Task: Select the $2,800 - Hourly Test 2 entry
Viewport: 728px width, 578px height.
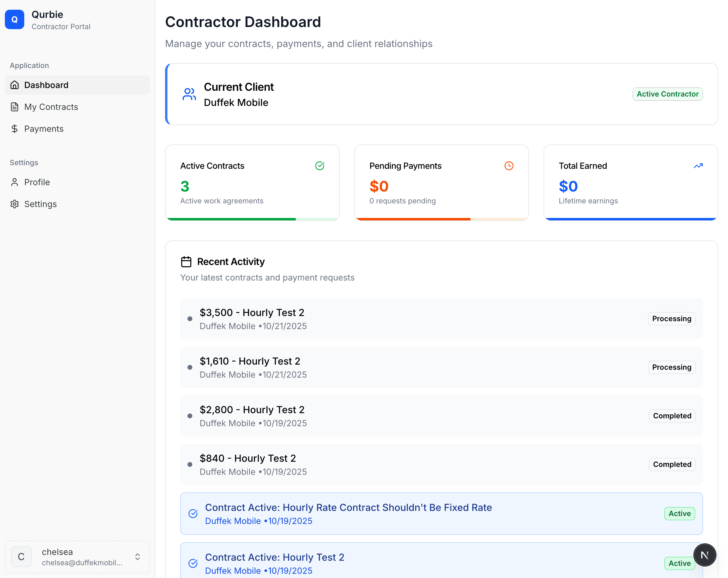Action: 441,416
